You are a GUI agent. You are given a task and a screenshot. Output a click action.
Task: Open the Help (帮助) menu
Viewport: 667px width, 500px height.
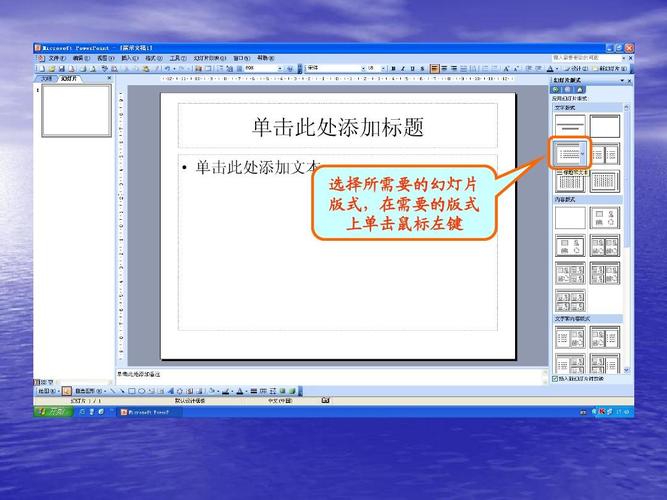tap(265, 58)
